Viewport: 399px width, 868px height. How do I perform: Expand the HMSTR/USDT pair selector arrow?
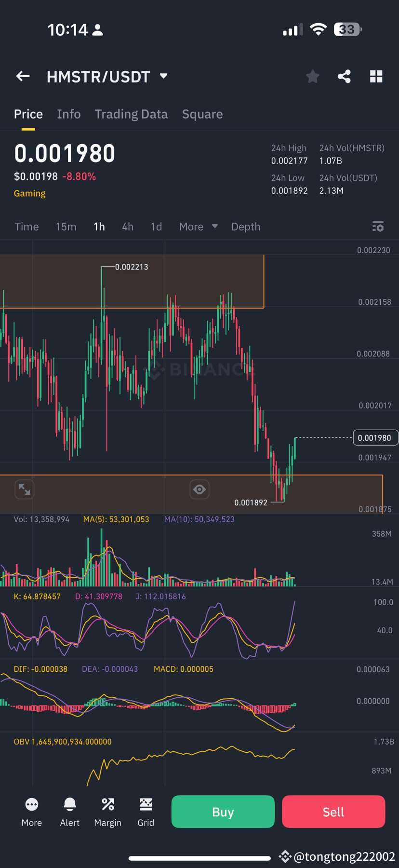(163, 76)
